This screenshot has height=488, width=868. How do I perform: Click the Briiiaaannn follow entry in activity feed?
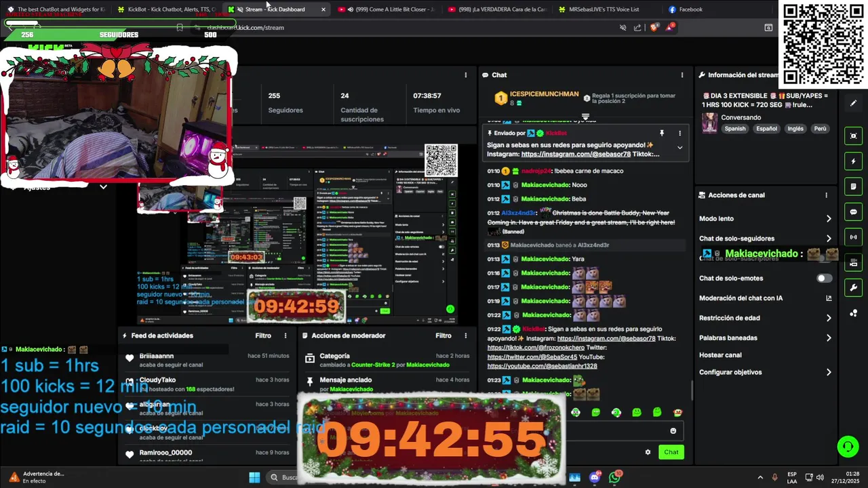208,360
